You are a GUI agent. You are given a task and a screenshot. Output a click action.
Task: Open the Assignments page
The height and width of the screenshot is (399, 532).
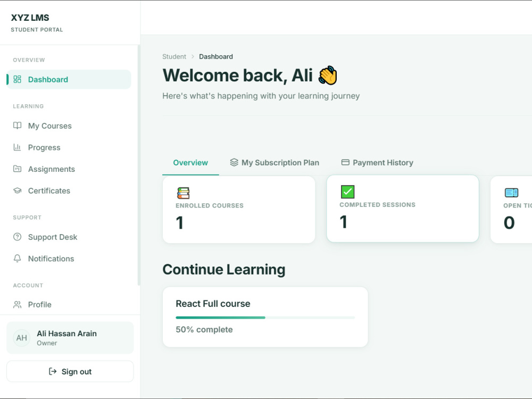pos(69,169)
